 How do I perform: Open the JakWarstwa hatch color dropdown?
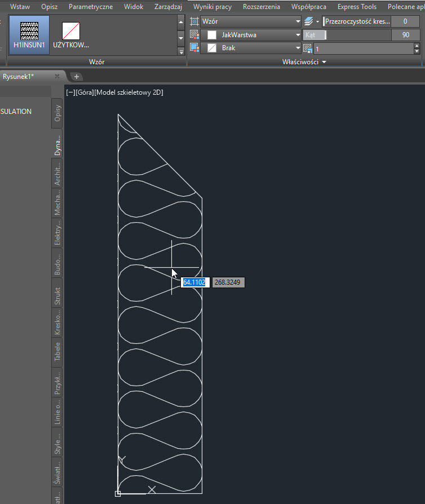[x=298, y=34]
